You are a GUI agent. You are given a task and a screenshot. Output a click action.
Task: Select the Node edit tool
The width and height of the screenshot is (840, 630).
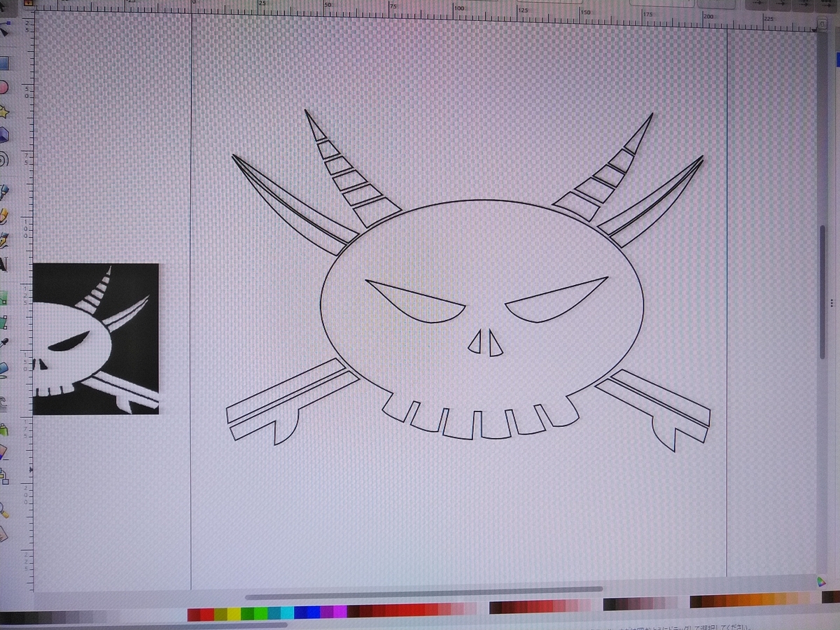[5, 28]
